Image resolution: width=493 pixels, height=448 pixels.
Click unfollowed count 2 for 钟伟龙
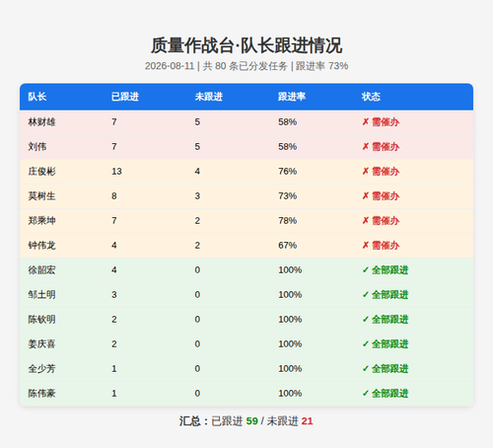pyautogui.click(x=197, y=246)
